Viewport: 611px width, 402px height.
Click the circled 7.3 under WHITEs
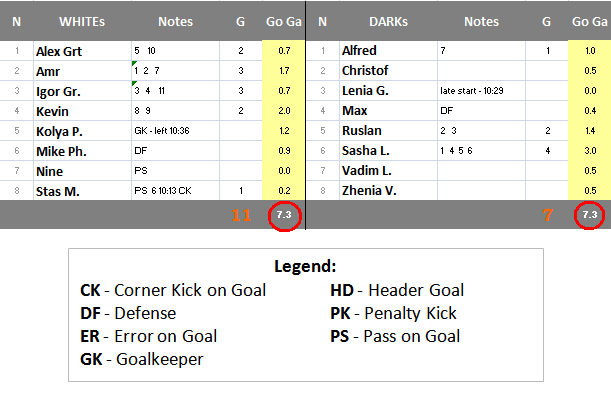(x=283, y=215)
